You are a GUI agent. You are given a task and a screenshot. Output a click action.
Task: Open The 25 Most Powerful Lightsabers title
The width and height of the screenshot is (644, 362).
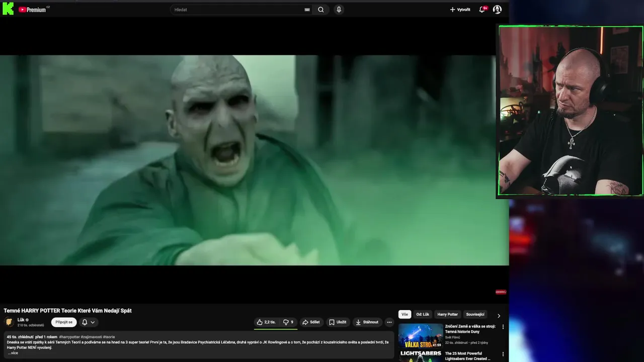(x=467, y=356)
